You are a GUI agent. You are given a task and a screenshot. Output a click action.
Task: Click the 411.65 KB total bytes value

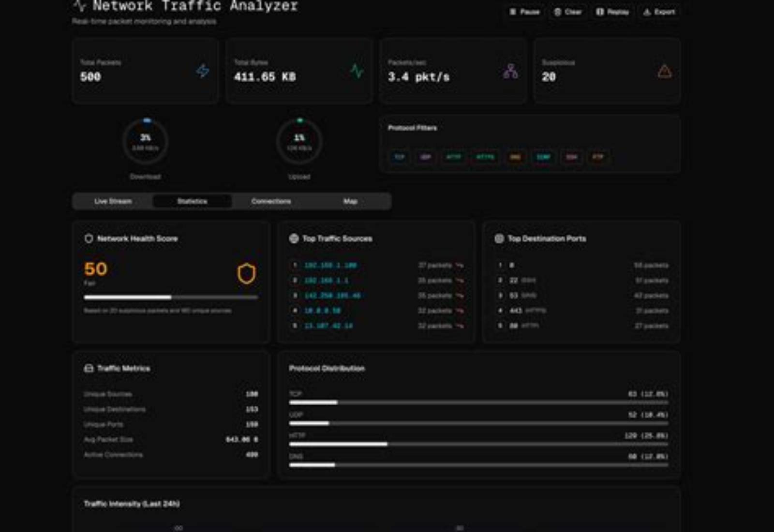(265, 76)
